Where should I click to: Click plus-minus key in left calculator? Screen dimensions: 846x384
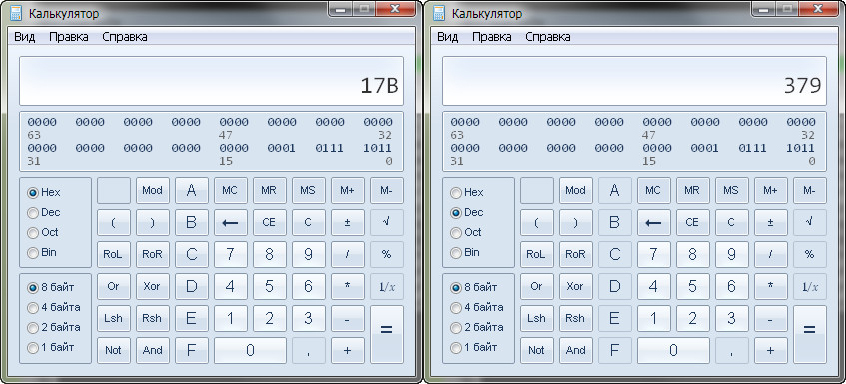(x=347, y=222)
